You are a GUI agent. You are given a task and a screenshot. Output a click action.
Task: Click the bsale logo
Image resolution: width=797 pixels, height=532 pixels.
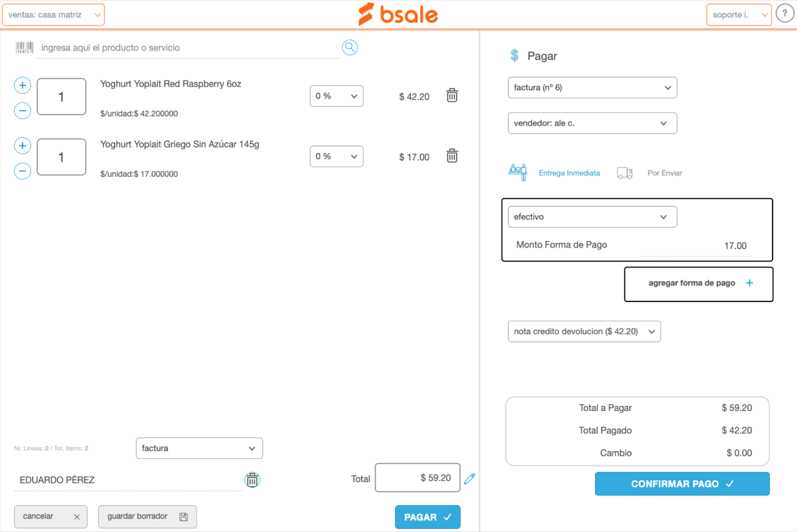(x=398, y=14)
